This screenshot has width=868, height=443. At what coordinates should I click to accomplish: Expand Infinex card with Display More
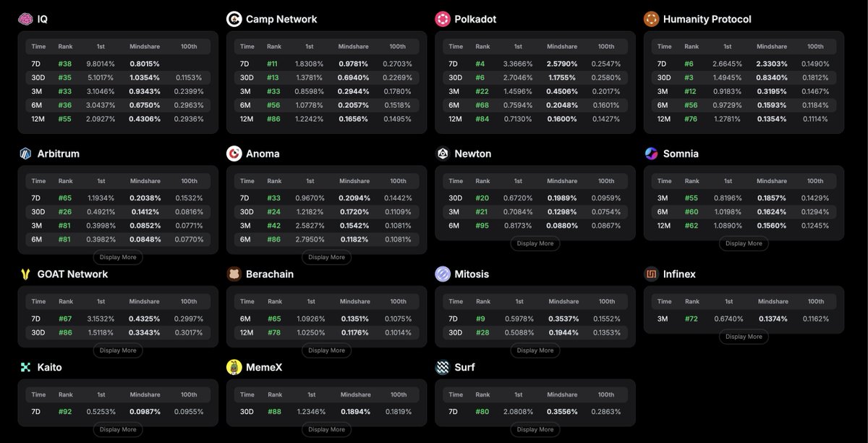point(744,337)
